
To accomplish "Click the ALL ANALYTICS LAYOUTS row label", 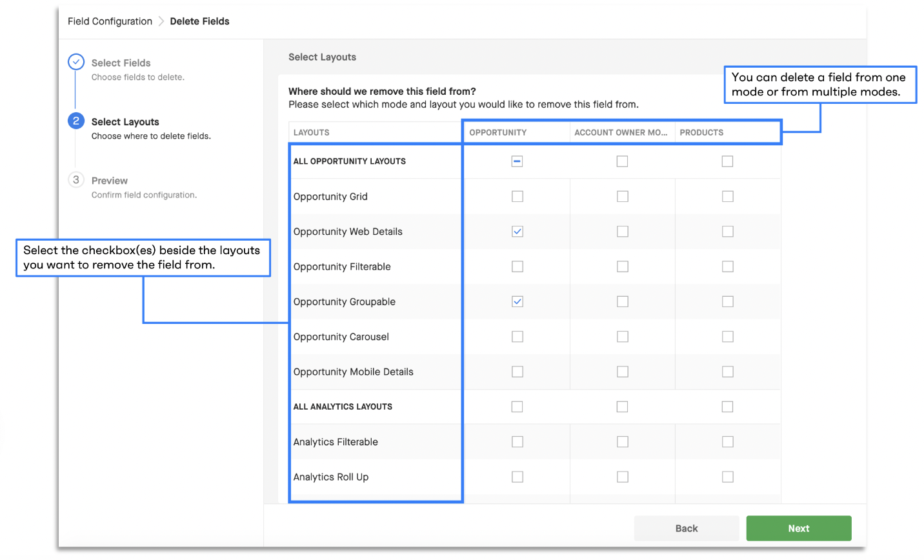I will 343,406.
